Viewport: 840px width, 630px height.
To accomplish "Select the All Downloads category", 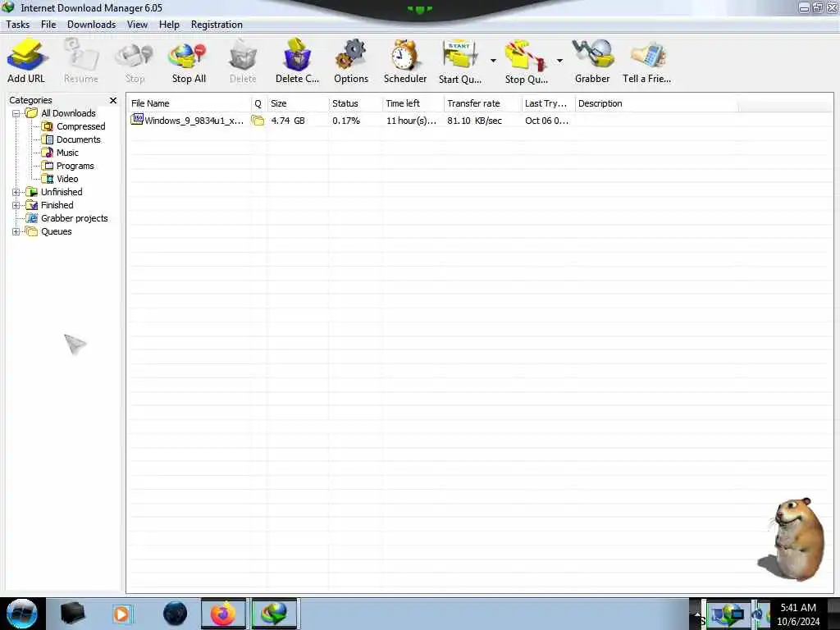I will pos(68,113).
